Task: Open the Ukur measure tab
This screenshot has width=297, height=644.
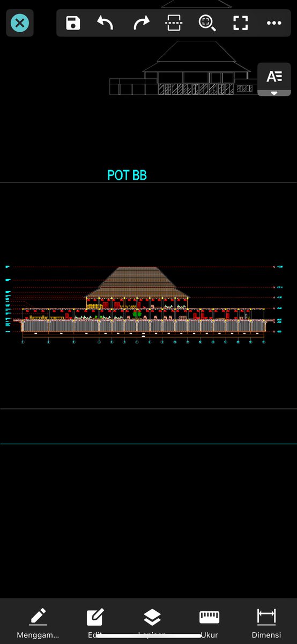Action: tap(209, 623)
